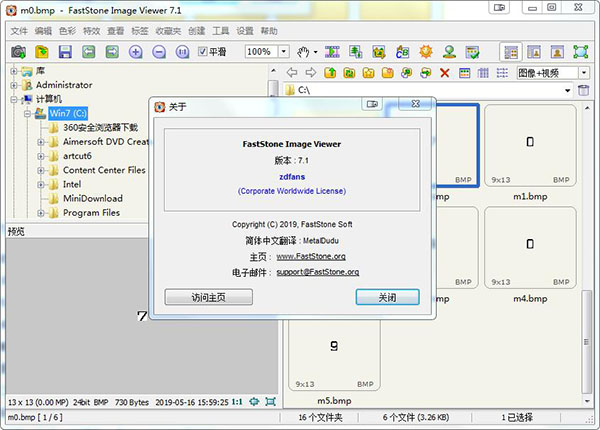Open the 图像+视频 file filter dropdown
Screen dimensions: 600x430
(x=584, y=72)
